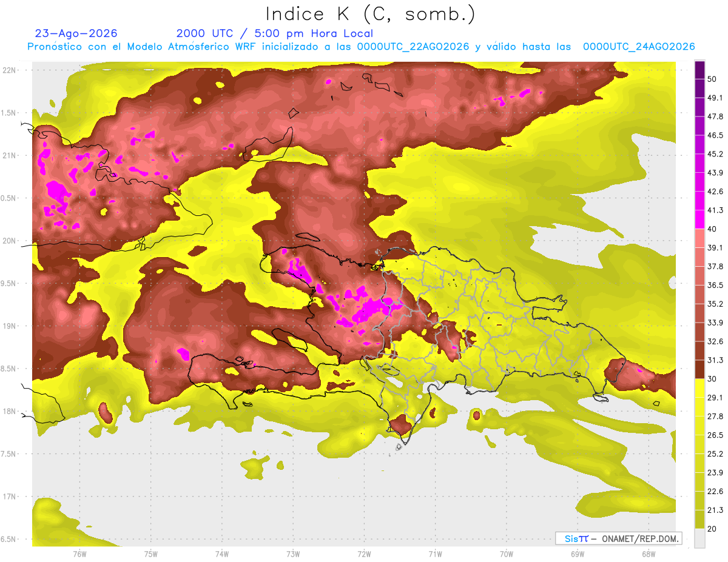The height and width of the screenshot is (562, 728).
Task: Select the colorbar value "47.8"
Action: point(716,116)
